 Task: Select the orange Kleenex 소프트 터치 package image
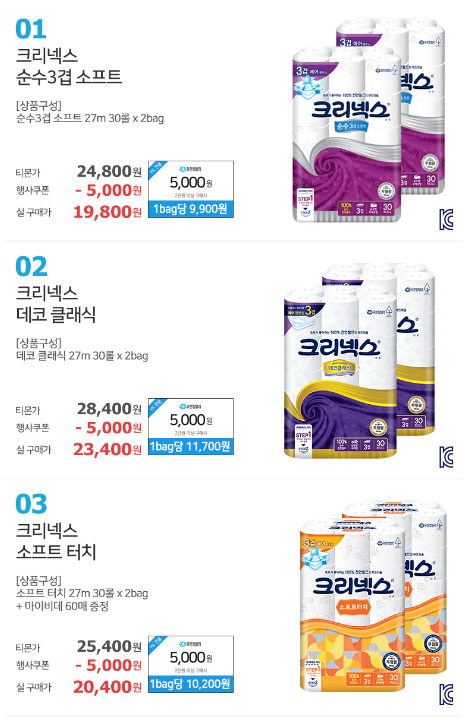373,596
